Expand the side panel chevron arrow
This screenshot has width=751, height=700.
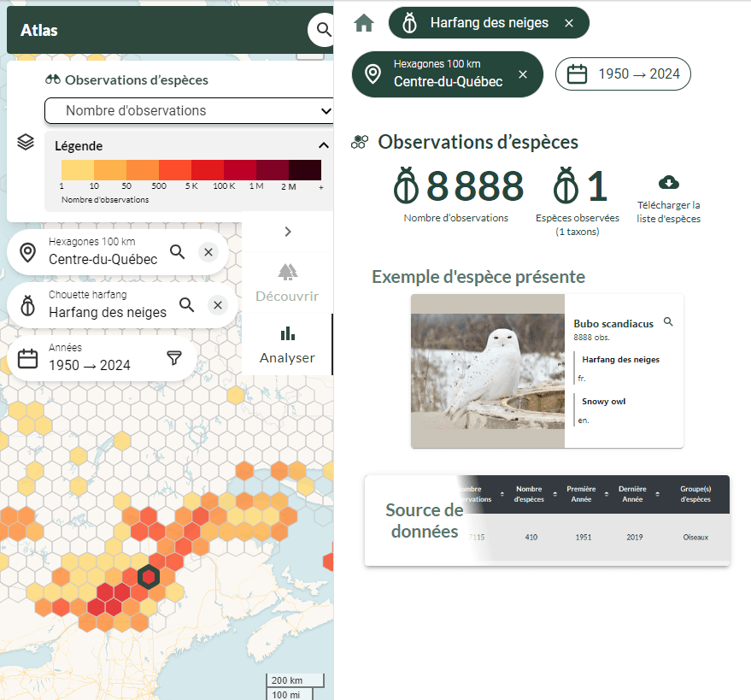(x=288, y=232)
